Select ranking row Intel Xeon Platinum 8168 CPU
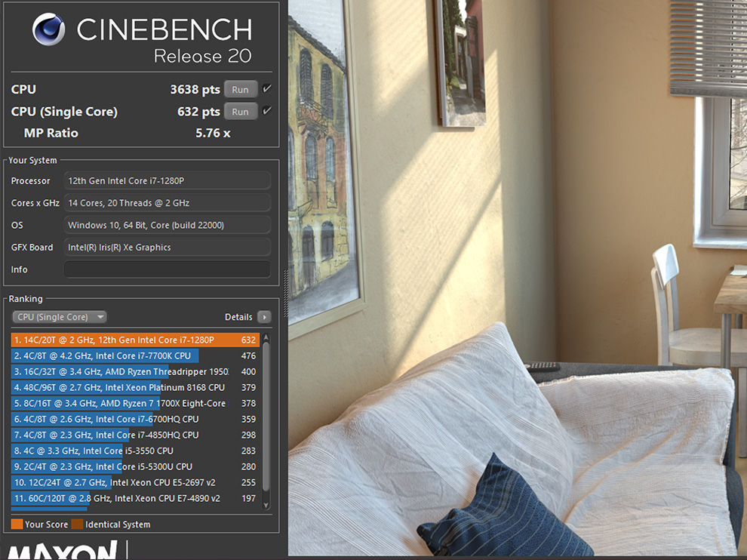Viewport: 747px width, 560px height. [x=135, y=387]
